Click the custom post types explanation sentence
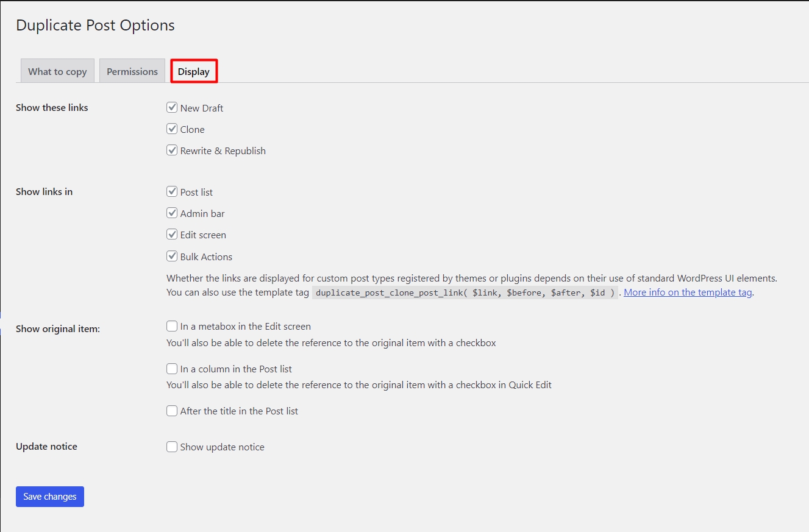This screenshot has height=532, width=809. pyautogui.click(x=472, y=278)
